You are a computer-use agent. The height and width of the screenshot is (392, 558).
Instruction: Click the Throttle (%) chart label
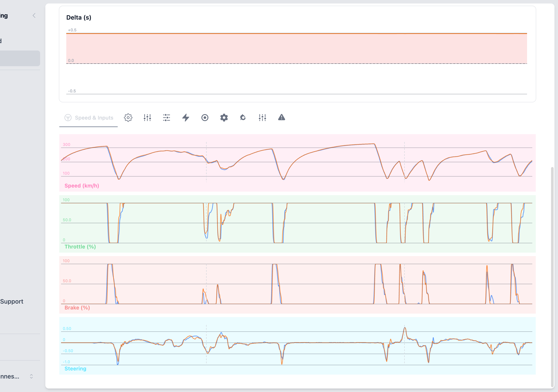[x=80, y=247]
